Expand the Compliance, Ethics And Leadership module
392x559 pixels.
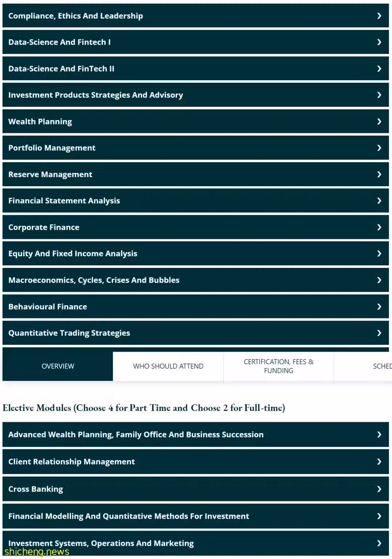click(x=196, y=16)
